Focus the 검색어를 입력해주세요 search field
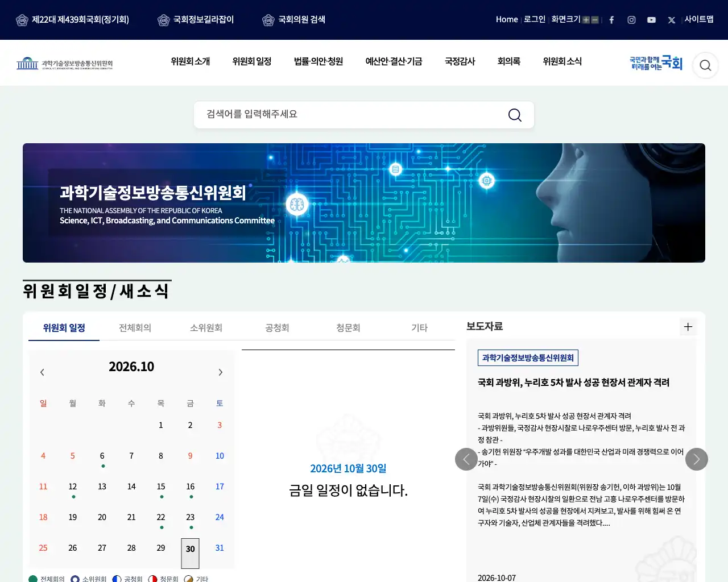Screen dimensions: 728x582 point(364,115)
